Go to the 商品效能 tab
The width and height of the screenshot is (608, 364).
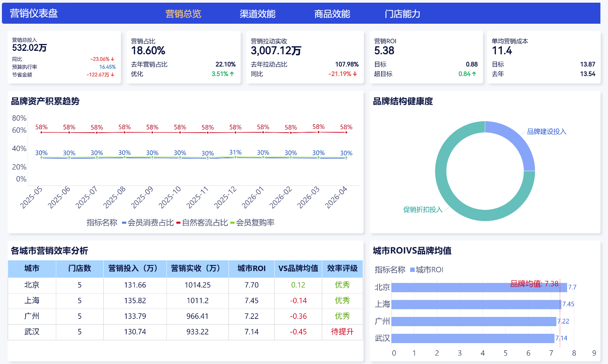(332, 14)
